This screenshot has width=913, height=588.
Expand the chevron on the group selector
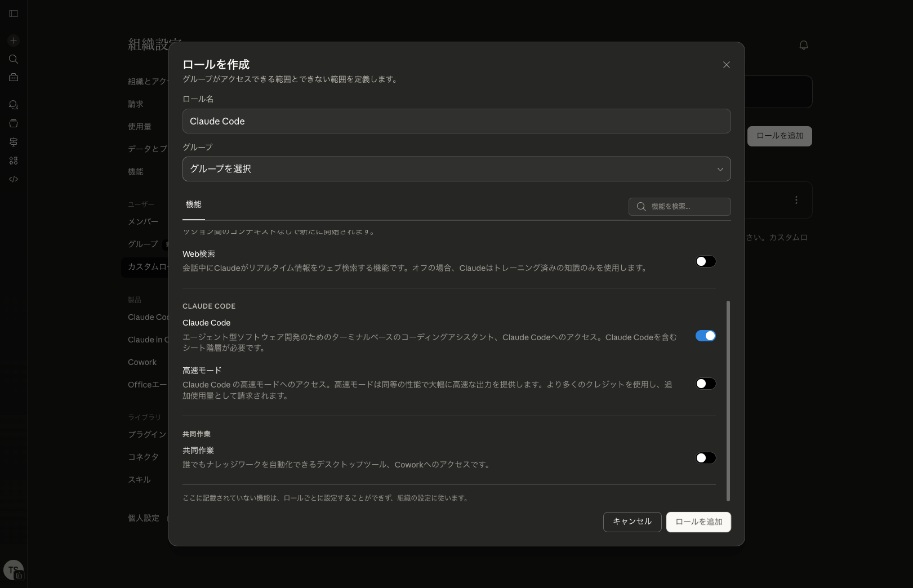pyautogui.click(x=720, y=169)
